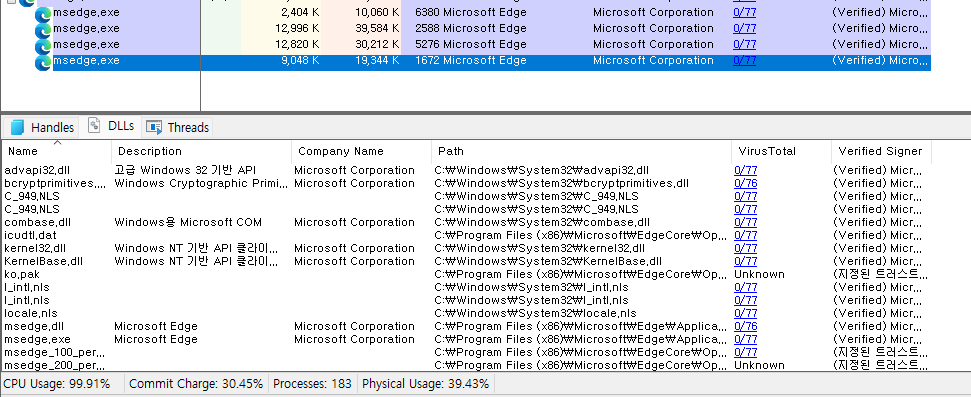
Task: Select the DLLs tab
Action: [x=112, y=126]
